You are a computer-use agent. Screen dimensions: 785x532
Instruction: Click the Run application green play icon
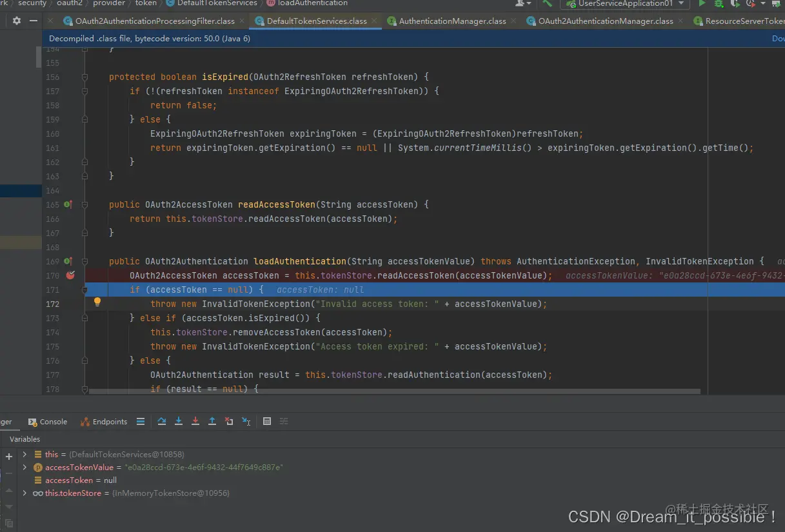[x=702, y=3]
